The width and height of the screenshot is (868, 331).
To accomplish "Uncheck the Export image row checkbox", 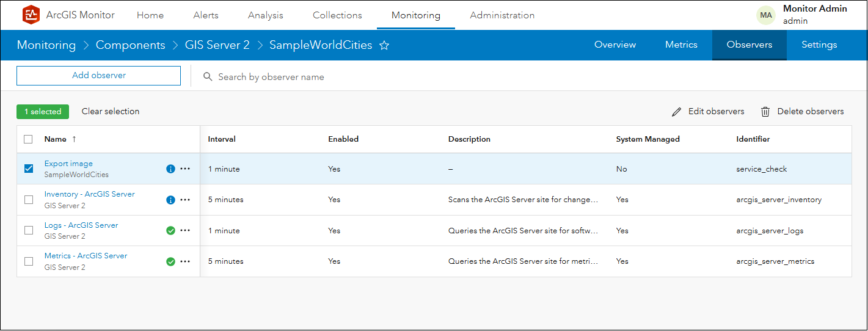I will [x=29, y=169].
